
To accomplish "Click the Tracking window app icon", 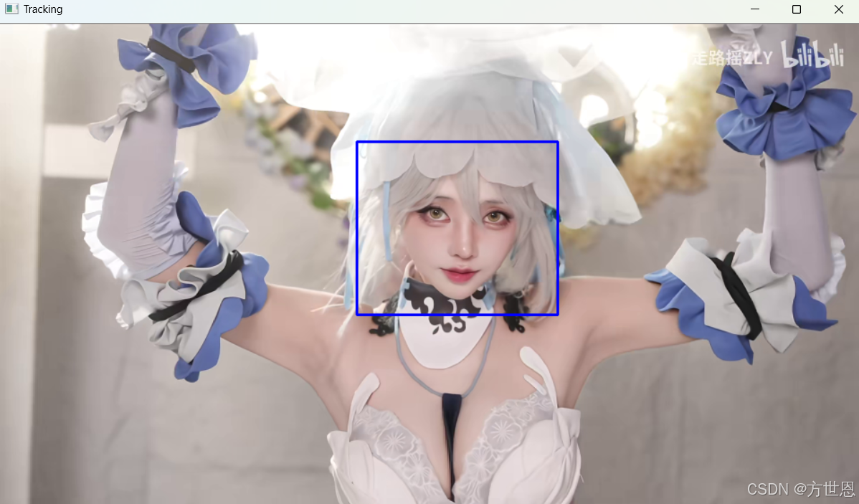I will point(11,9).
